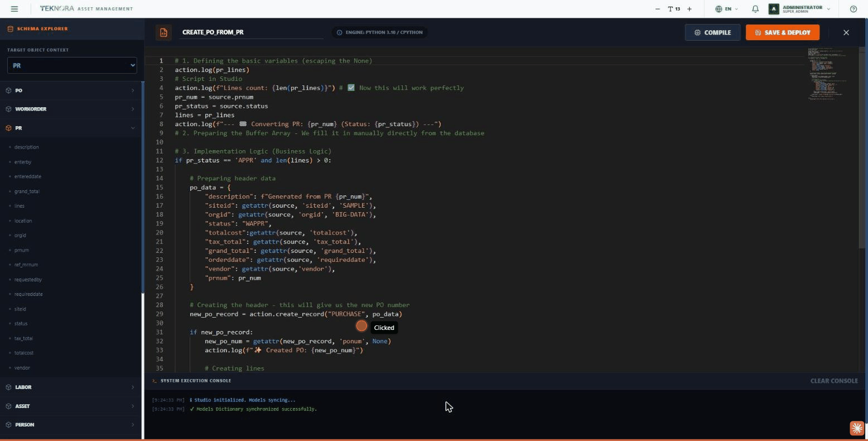Open the hamburger navigation menu
The width and height of the screenshot is (868, 441).
15,9
